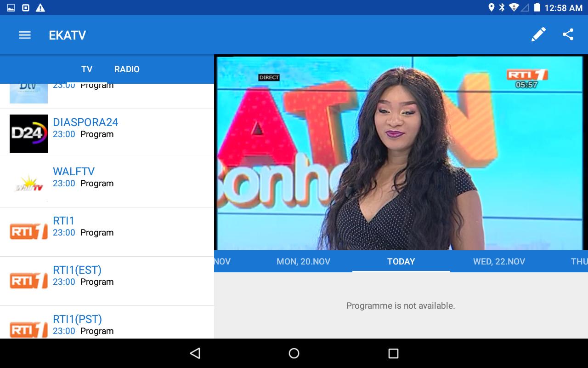Tap the Bluetooth icon in status bar
This screenshot has width=588, height=368.
[x=502, y=7]
